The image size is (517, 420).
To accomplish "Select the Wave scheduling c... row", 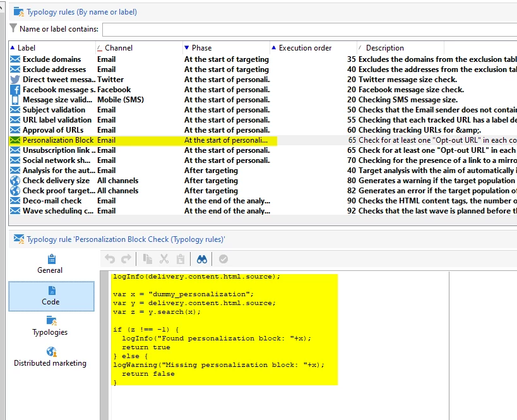I will click(x=263, y=211).
